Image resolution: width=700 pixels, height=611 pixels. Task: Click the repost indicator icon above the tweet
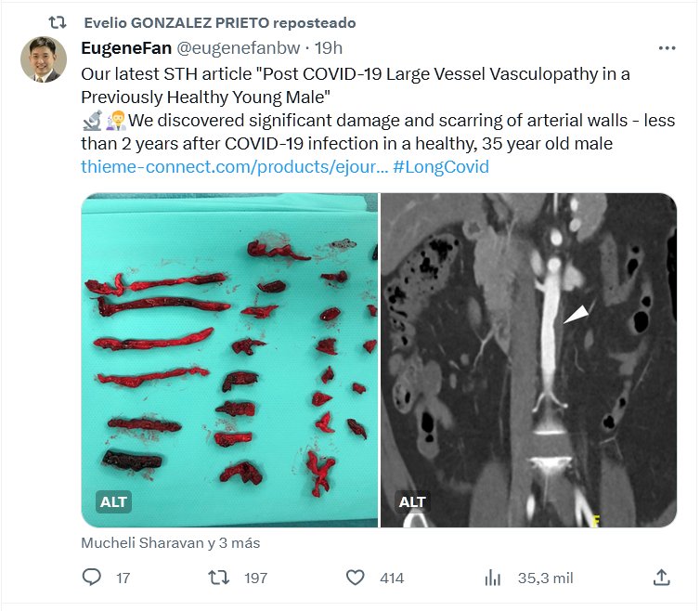coord(58,22)
